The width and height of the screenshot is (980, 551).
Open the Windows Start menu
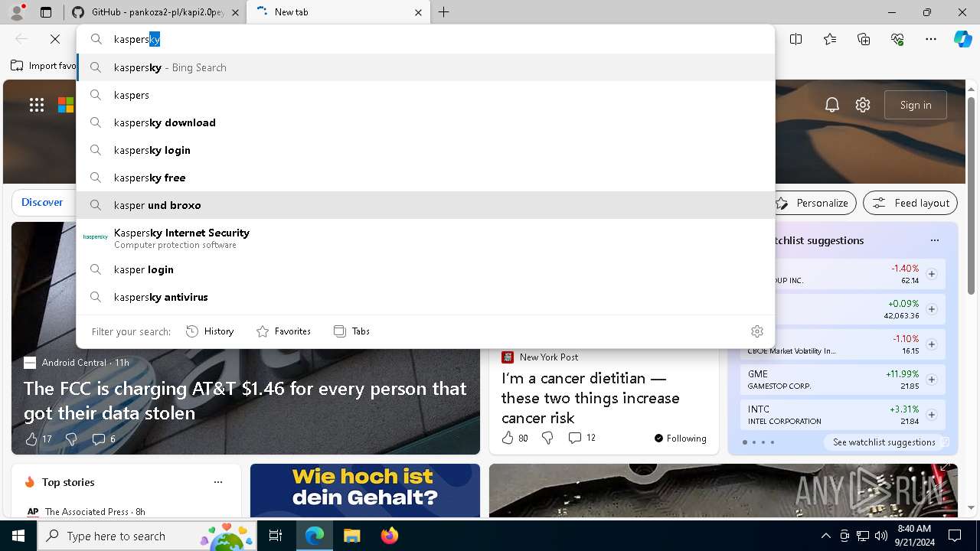pos(18,536)
